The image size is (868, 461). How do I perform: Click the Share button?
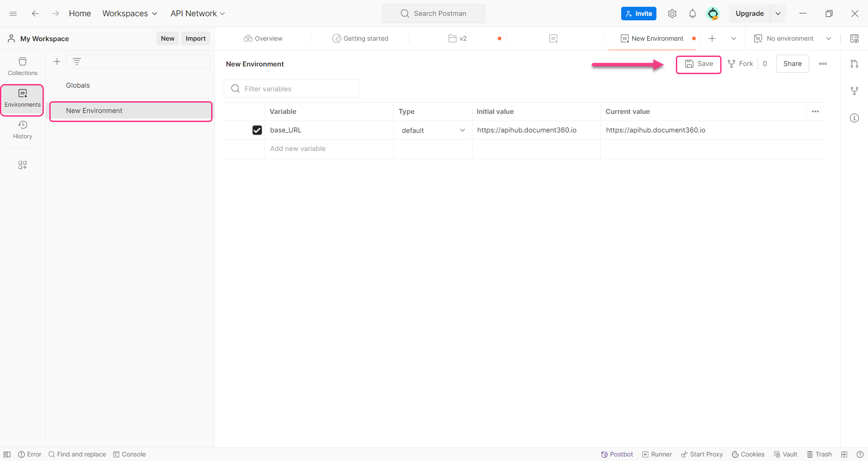point(793,64)
